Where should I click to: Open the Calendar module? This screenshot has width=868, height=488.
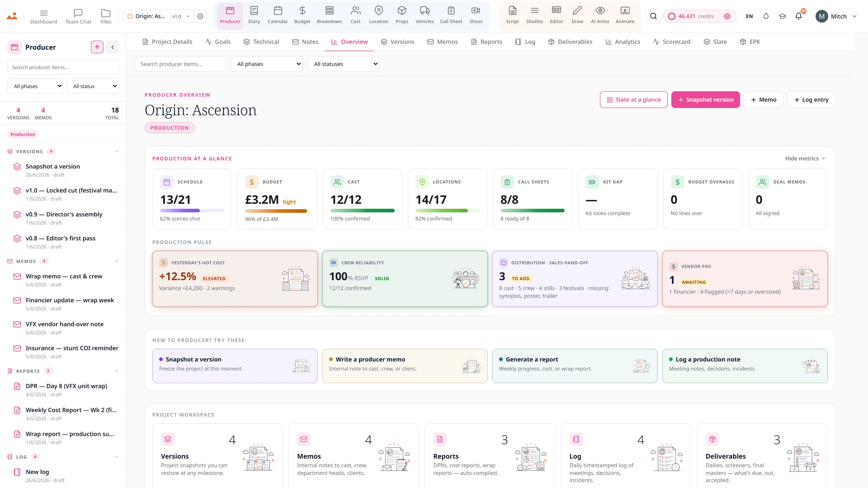(x=278, y=16)
